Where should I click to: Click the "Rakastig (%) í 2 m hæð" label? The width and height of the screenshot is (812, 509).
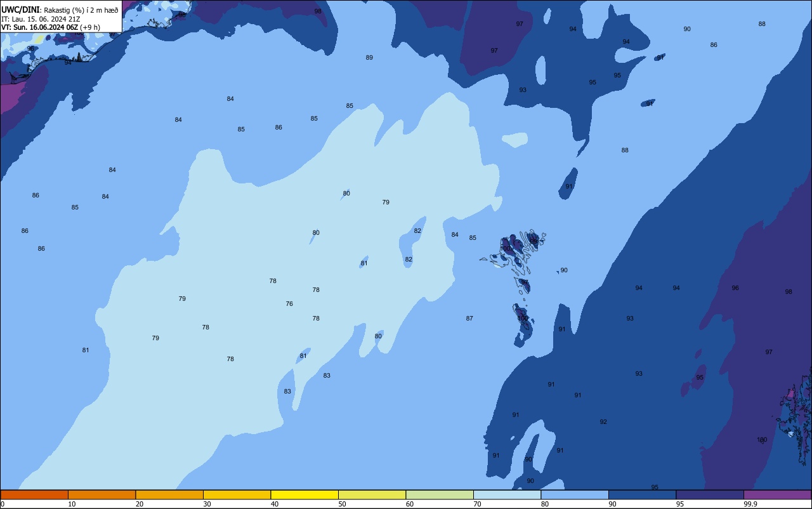pos(81,10)
